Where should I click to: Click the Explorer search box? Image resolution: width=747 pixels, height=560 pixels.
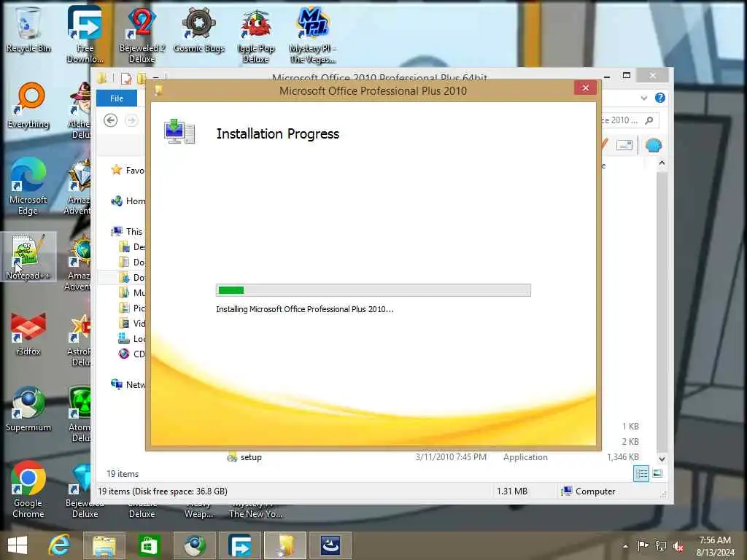click(x=630, y=120)
